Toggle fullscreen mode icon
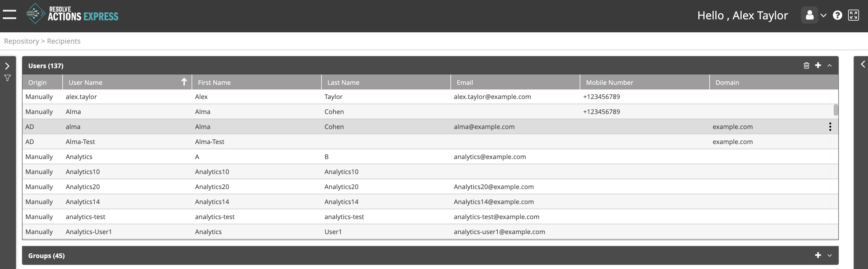The height and width of the screenshot is (269, 868). pos(853,15)
